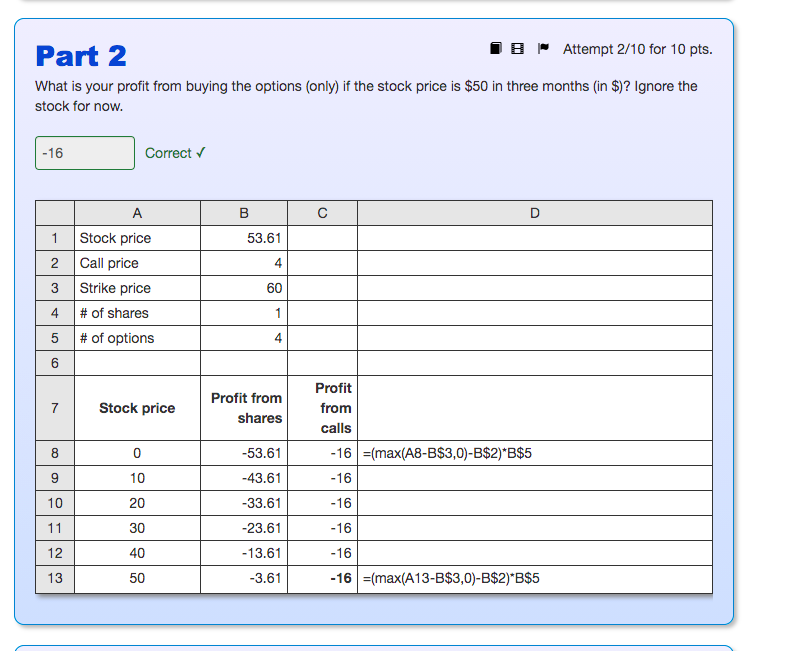
Task: Select row header 7
Action: pyautogui.click(x=55, y=408)
